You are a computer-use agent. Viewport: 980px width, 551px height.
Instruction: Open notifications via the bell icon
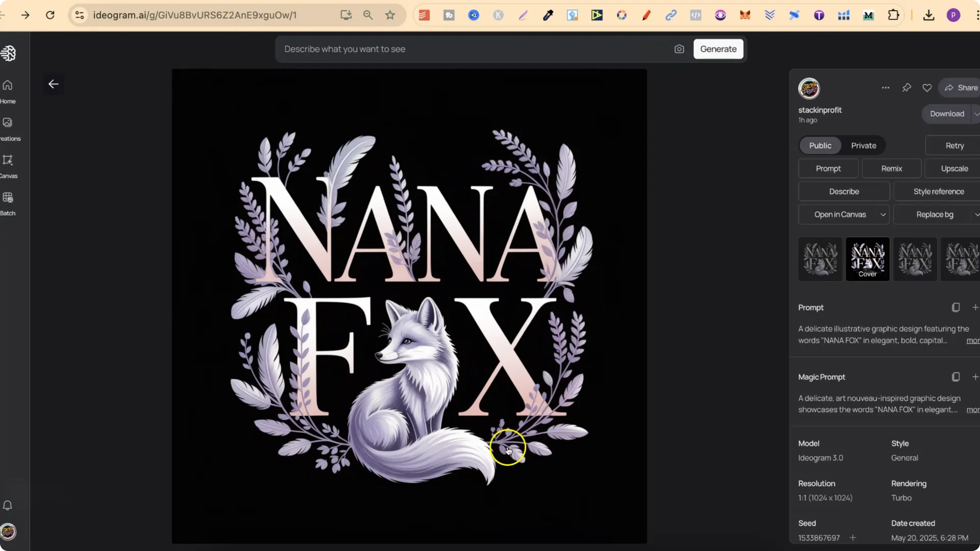point(8,506)
